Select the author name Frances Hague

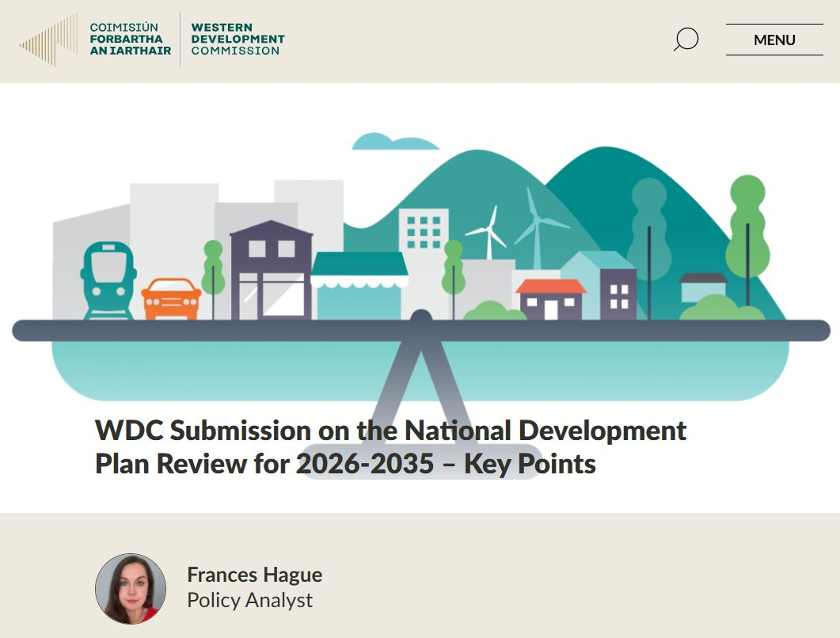coord(254,574)
